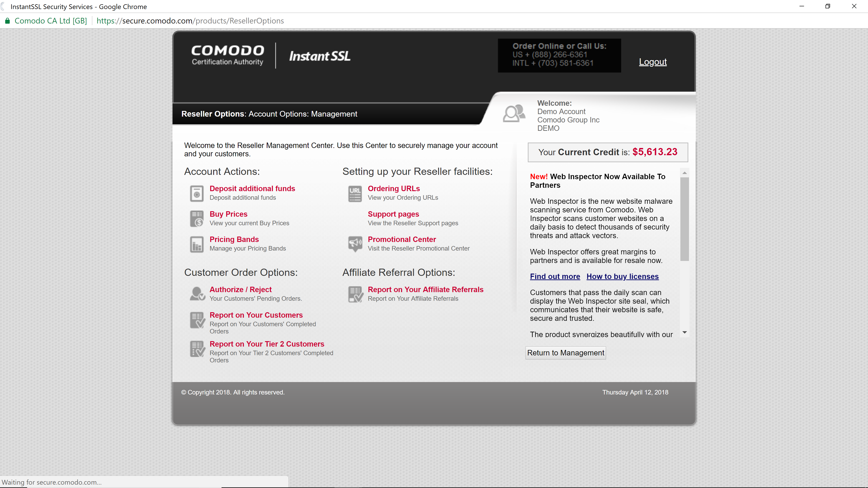Click the Copyright 2018 footer text
868x488 pixels.
click(233, 392)
